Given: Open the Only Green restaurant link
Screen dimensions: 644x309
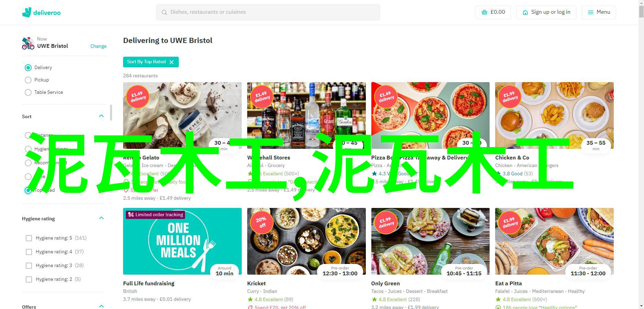Looking at the screenshot, I should tap(385, 283).
